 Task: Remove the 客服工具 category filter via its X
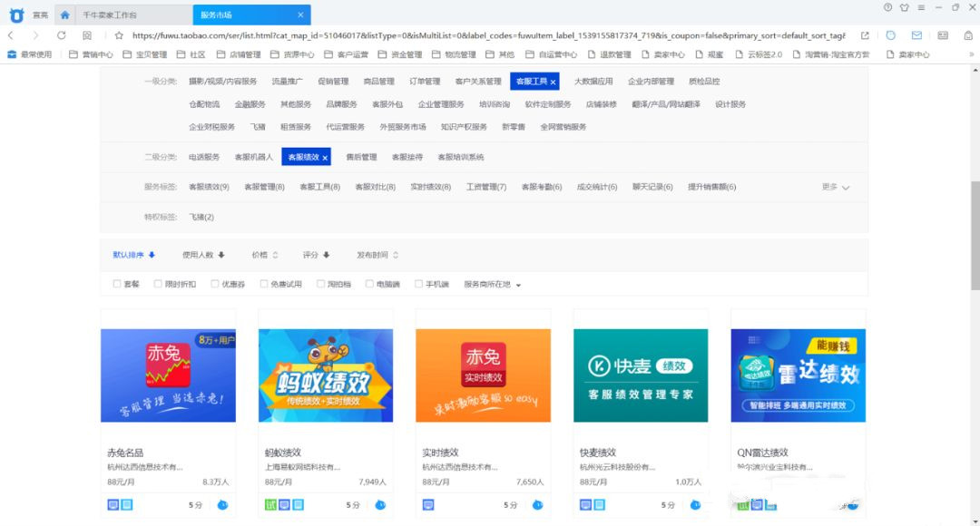click(553, 82)
